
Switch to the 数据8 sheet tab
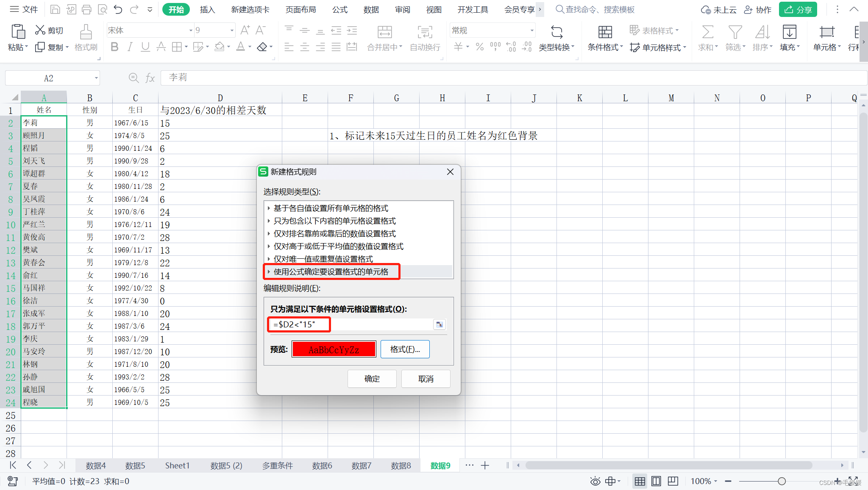coord(401,465)
